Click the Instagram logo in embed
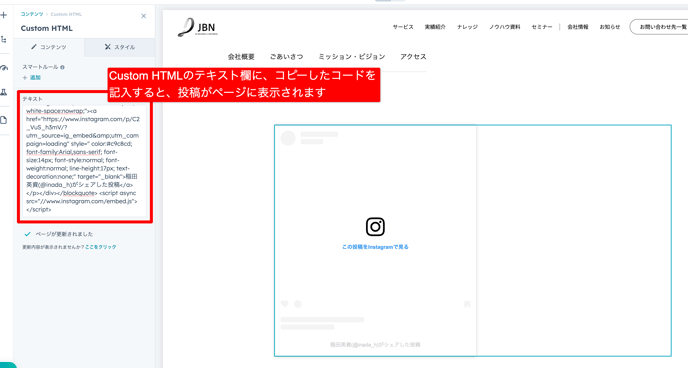Screen dimensions: 688x368 [x=375, y=227]
